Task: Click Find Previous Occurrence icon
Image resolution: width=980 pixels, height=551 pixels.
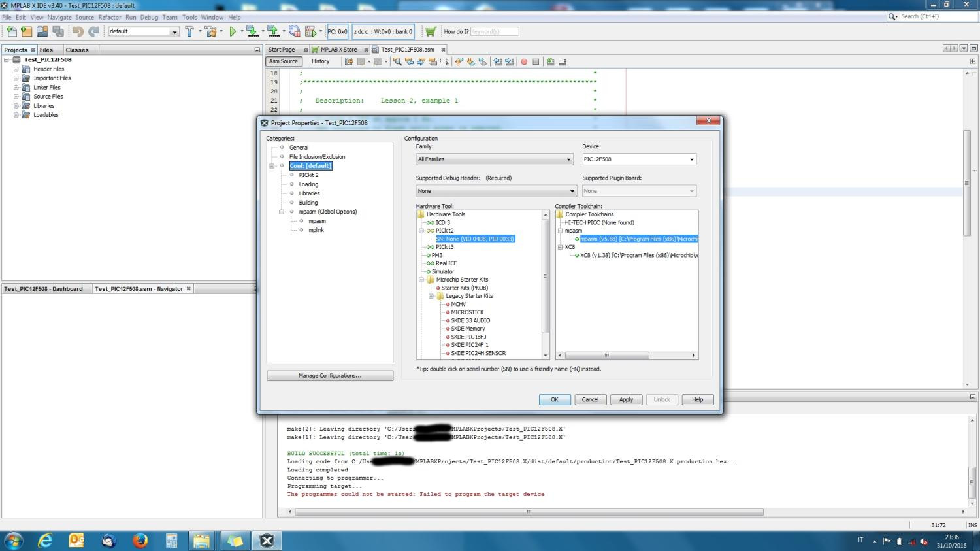Action: click(x=409, y=61)
